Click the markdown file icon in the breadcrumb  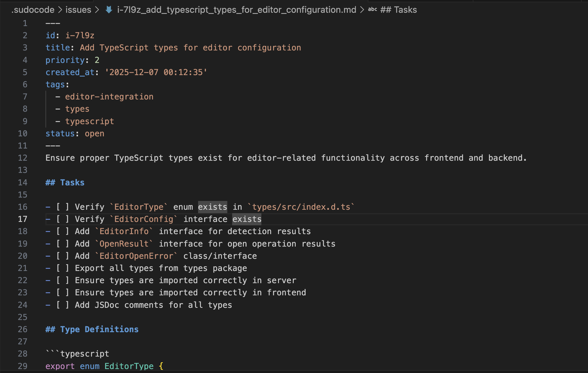point(109,9)
